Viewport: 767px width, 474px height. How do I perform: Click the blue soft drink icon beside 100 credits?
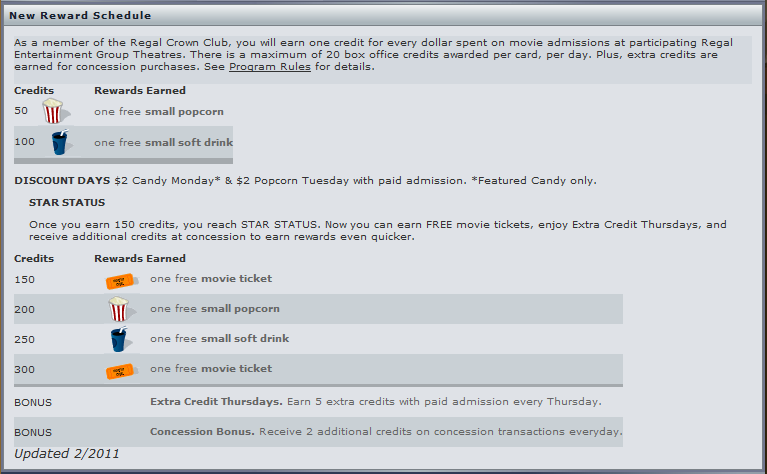61,142
